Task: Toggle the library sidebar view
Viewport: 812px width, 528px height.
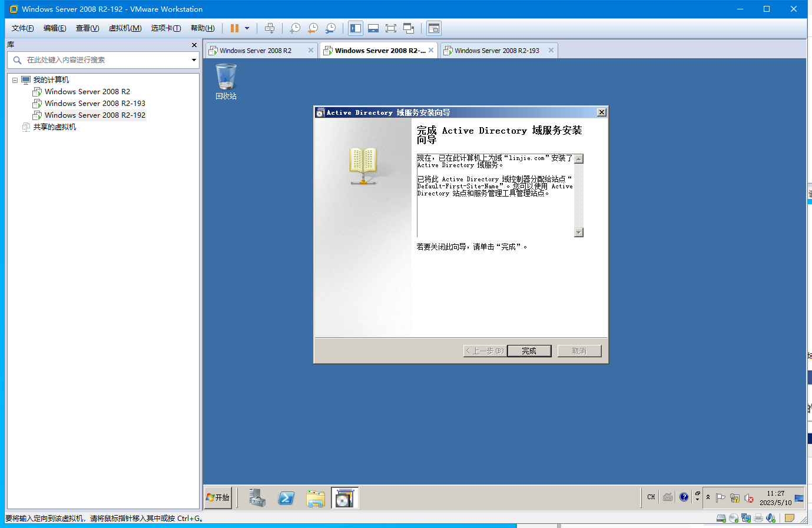Action: coord(356,28)
